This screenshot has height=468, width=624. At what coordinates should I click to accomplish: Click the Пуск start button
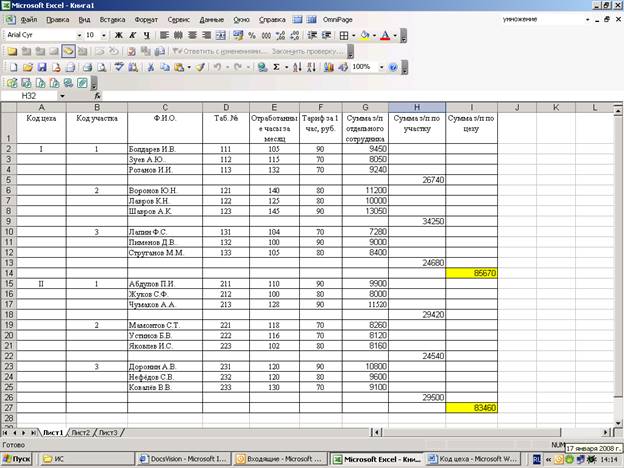(x=19, y=458)
